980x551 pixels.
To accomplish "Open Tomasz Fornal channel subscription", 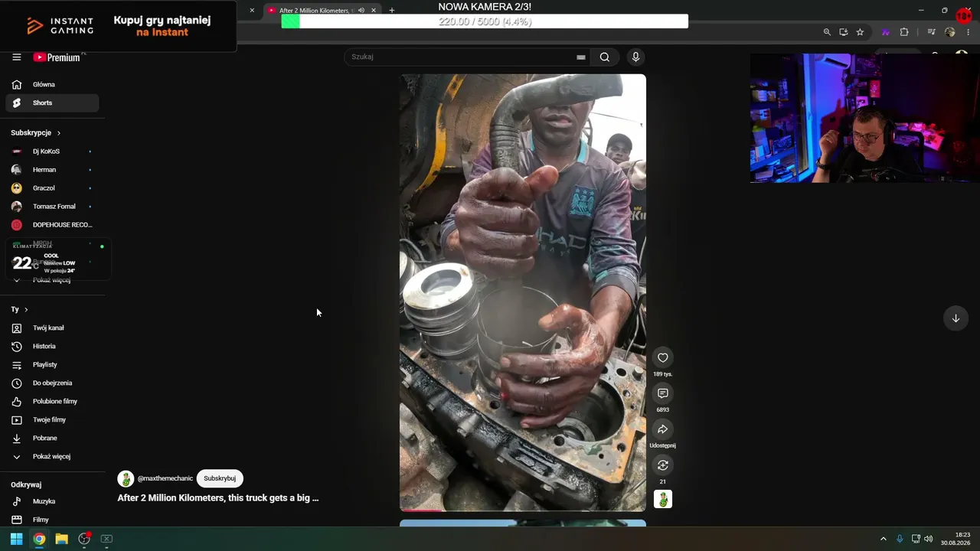I will 52,207.
